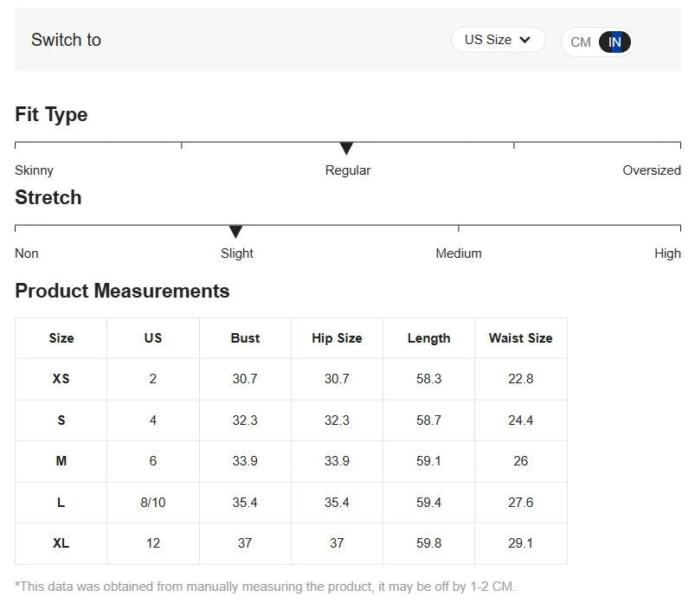Click the Waist Size column header
Image resolution: width=695 pixels, height=616 pixels.
pyautogui.click(x=521, y=338)
